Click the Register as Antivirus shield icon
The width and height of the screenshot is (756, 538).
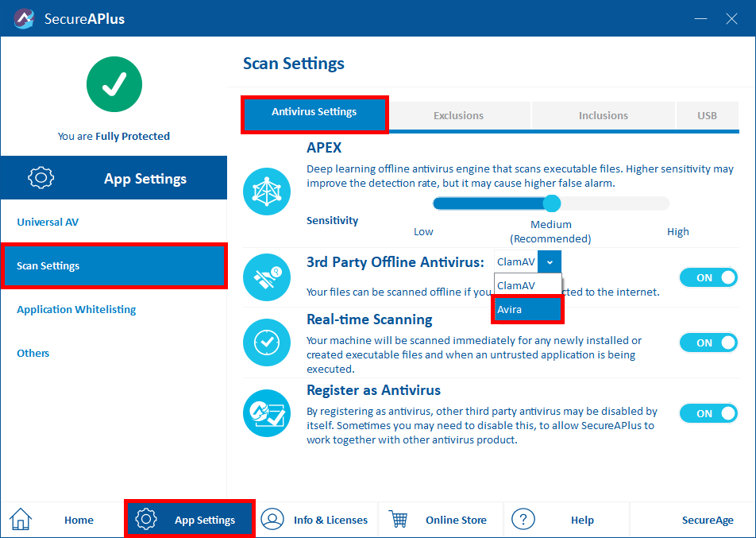[x=267, y=413]
